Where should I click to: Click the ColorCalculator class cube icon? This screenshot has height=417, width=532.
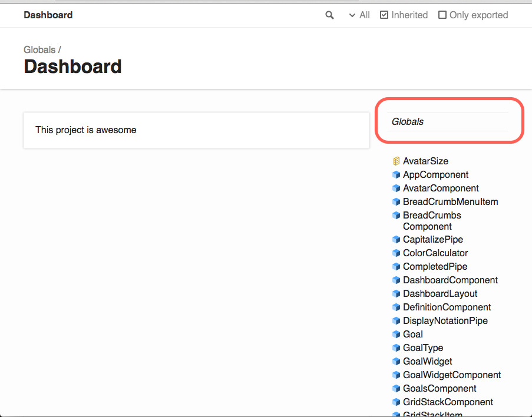[396, 253]
